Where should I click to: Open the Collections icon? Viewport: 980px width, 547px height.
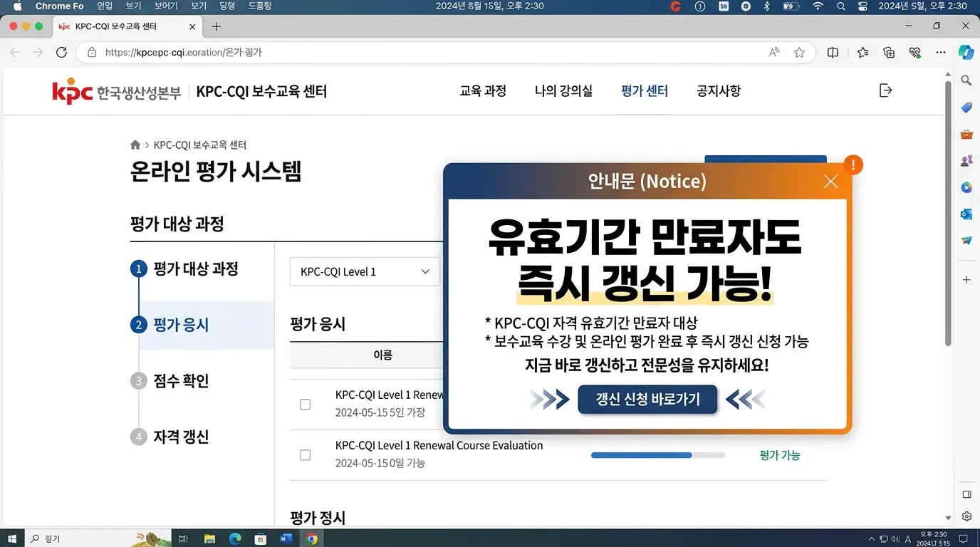(889, 52)
